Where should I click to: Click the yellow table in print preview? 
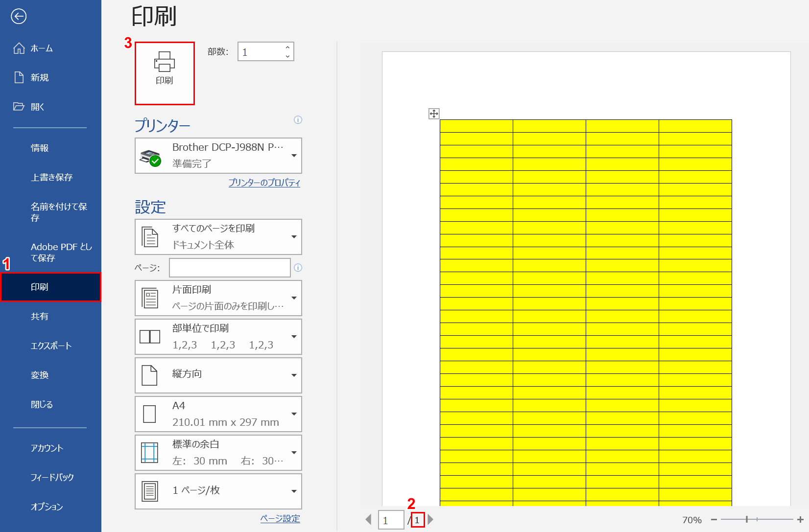coord(586,312)
